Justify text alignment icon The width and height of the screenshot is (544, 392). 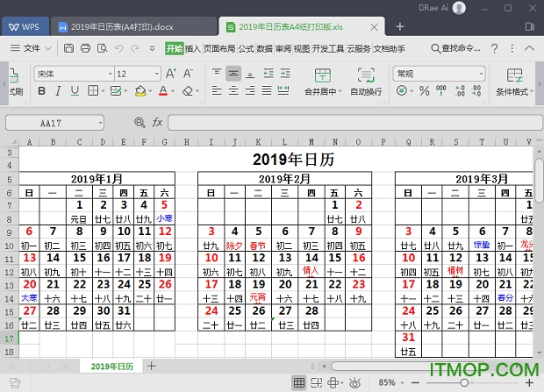pyautogui.click(x=267, y=91)
